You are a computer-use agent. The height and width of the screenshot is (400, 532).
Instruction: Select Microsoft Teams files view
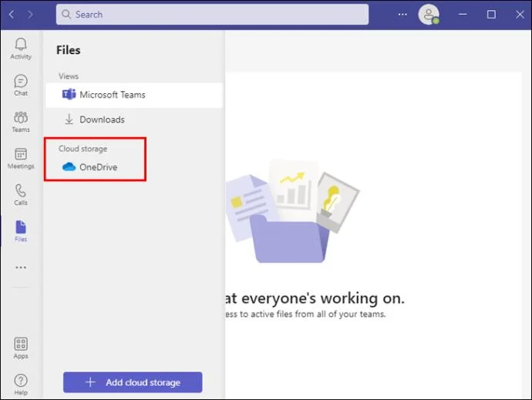click(x=134, y=95)
